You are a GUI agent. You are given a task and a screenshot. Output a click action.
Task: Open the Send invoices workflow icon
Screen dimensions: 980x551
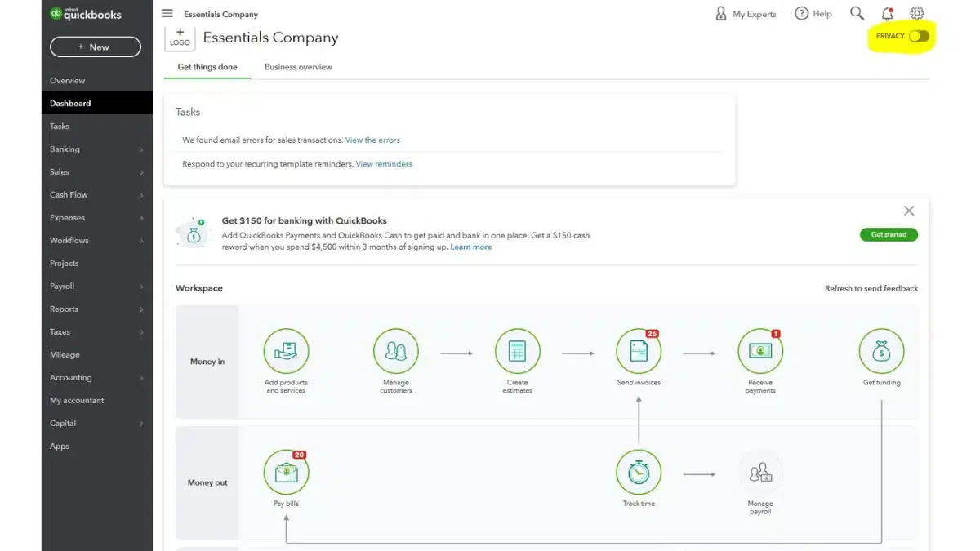pos(639,352)
